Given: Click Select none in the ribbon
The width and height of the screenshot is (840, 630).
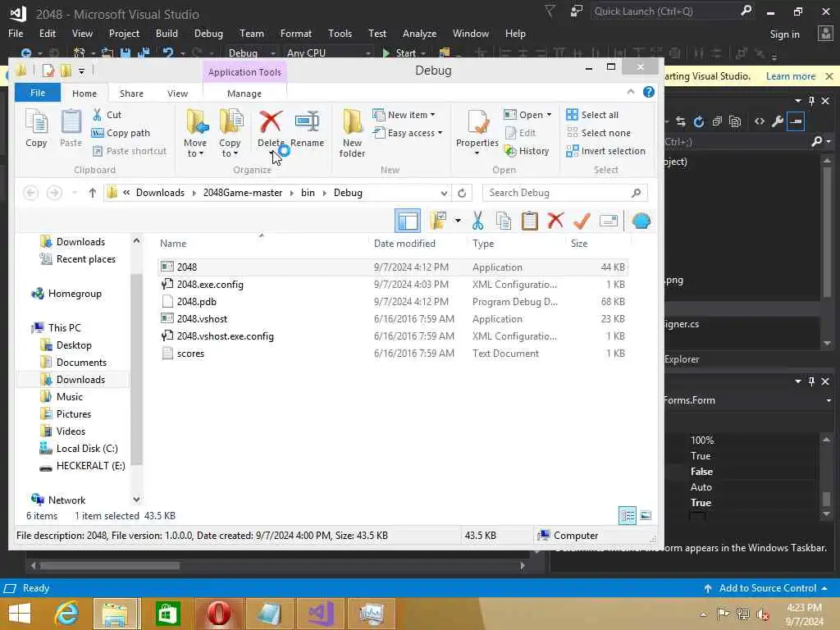Looking at the screenshot, I should [598, 133].
